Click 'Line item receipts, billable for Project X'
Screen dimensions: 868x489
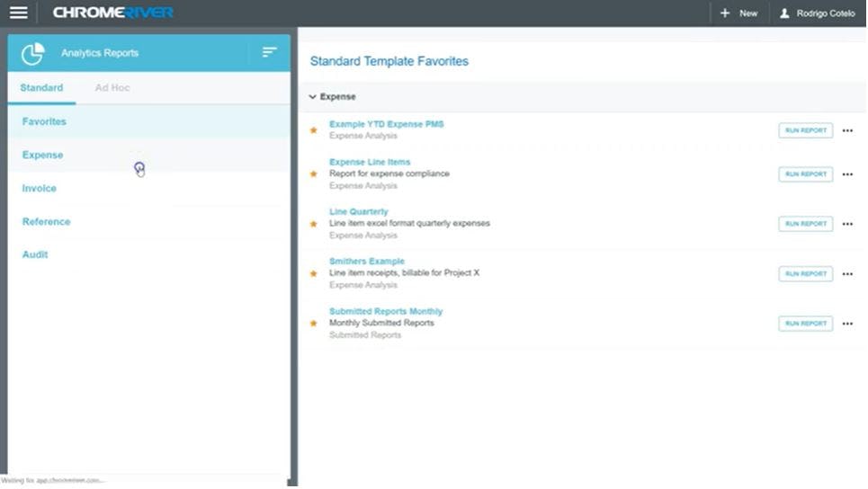coord(404,272)
